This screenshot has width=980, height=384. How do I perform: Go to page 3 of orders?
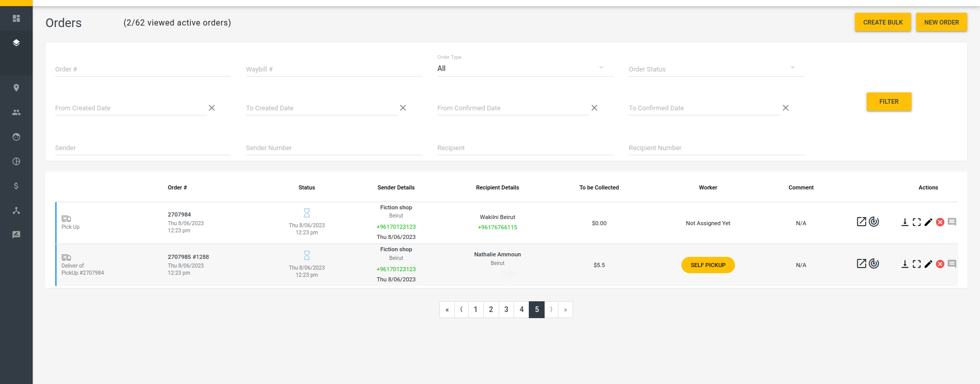[x=506, y=309]
